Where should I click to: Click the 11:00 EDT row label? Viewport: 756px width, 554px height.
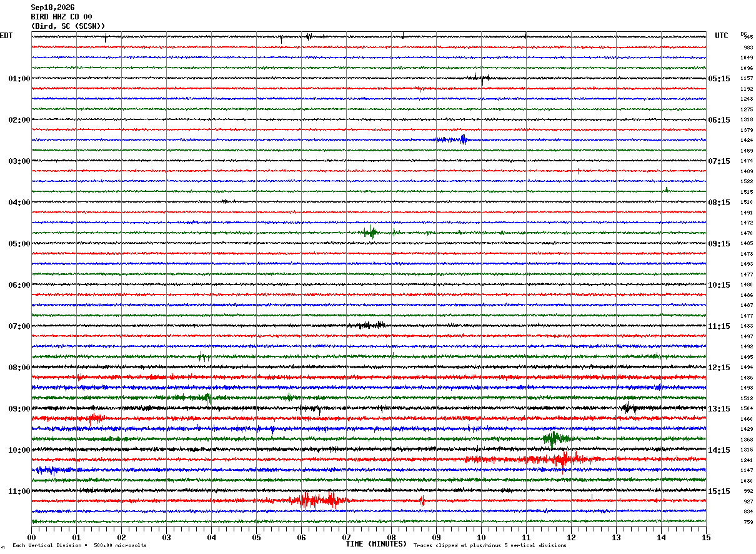coord(19,491)
